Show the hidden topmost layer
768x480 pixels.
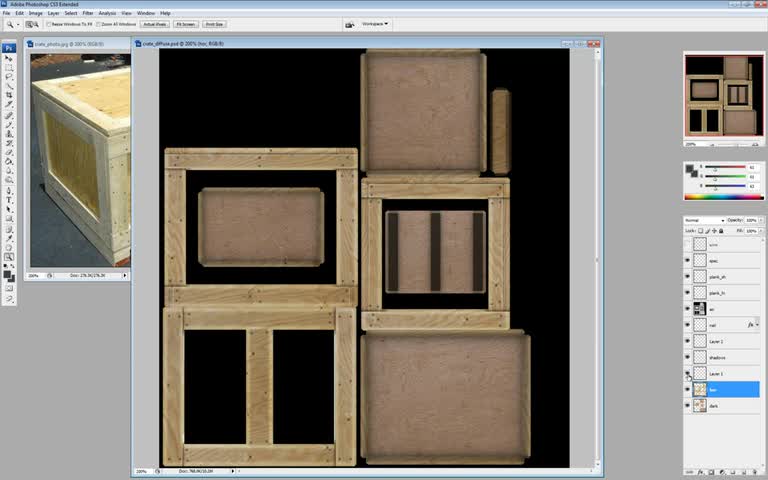[x=687, y=244]
